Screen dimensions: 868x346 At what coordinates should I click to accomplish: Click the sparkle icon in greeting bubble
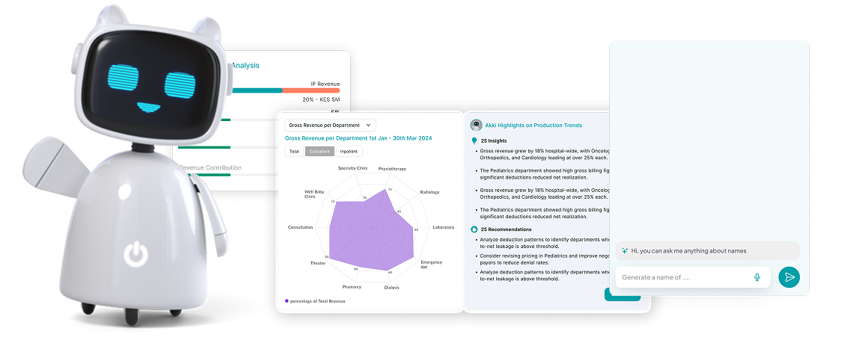click(x=625, y=251)
